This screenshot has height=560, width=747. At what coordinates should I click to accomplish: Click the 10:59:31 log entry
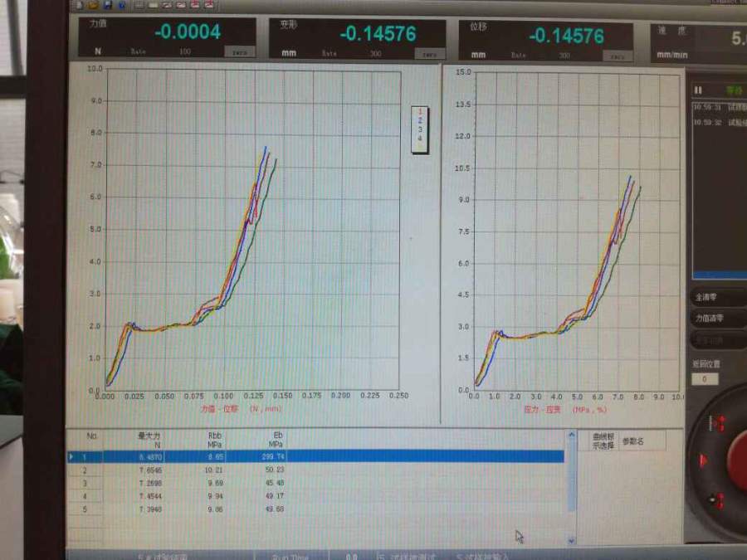[x=719, y=108]
